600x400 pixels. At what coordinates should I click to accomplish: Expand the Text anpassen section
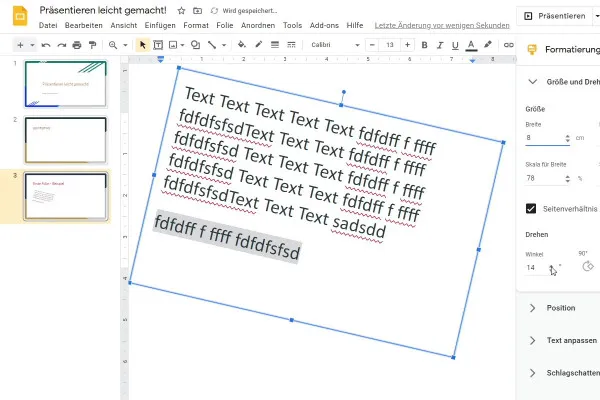click(x=532, y=340)
